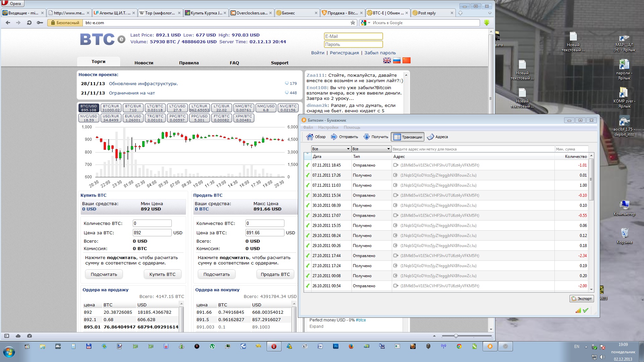The image size is (644, 362).
Task: Open Обзор in the Bitcoin wallet toolbar
Action: pos(316,137)
